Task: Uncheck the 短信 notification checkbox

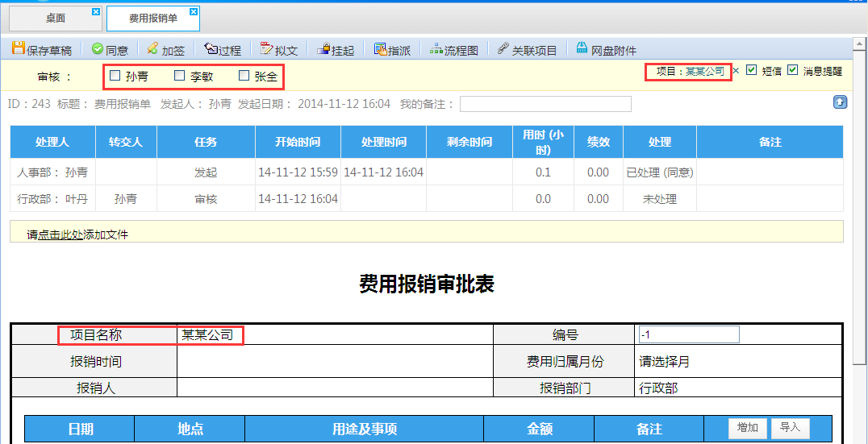Action: point(751,70)
